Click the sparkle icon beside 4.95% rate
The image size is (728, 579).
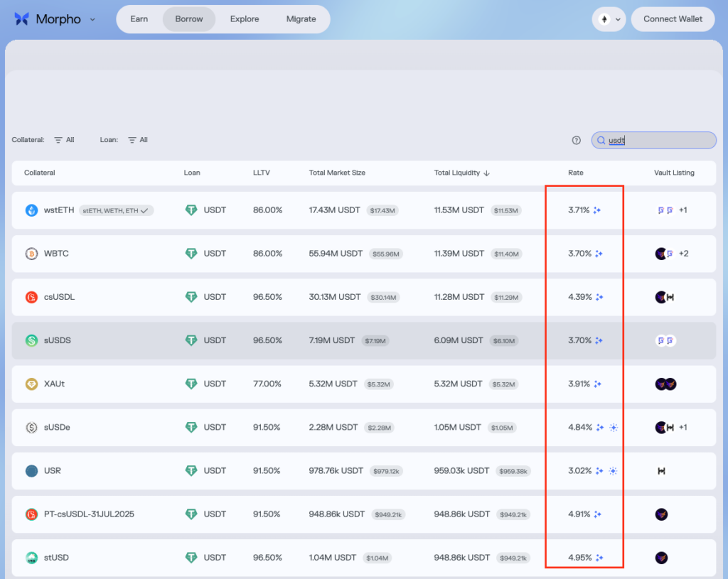(599, 558)
